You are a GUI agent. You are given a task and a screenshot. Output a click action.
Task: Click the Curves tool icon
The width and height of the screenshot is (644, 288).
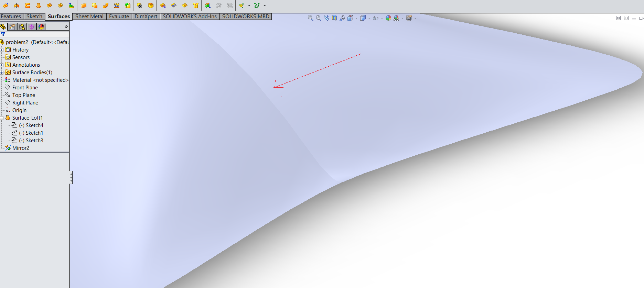pyautogui.click(x=257, y=5)
